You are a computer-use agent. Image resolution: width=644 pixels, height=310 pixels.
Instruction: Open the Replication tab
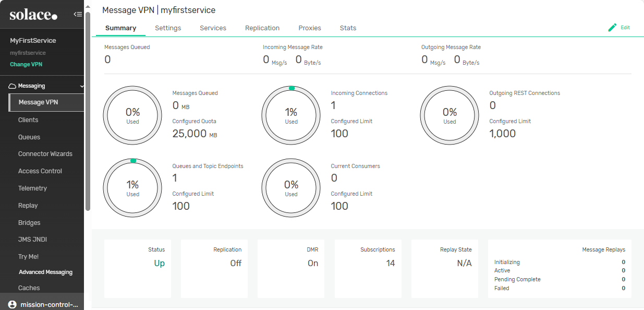pyautogui.click(x=262, y=28)
